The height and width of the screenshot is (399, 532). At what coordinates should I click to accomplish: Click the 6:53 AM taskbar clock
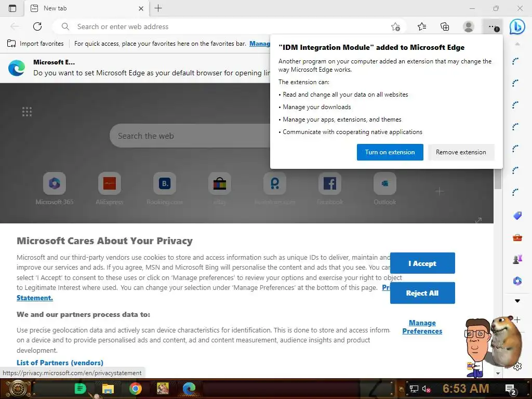[466, 389]
